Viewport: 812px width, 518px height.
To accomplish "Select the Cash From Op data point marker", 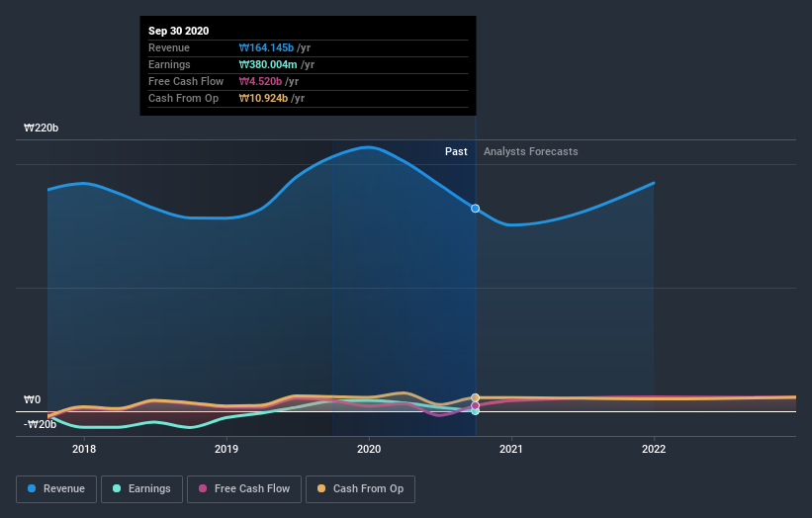I will point(475,398).
